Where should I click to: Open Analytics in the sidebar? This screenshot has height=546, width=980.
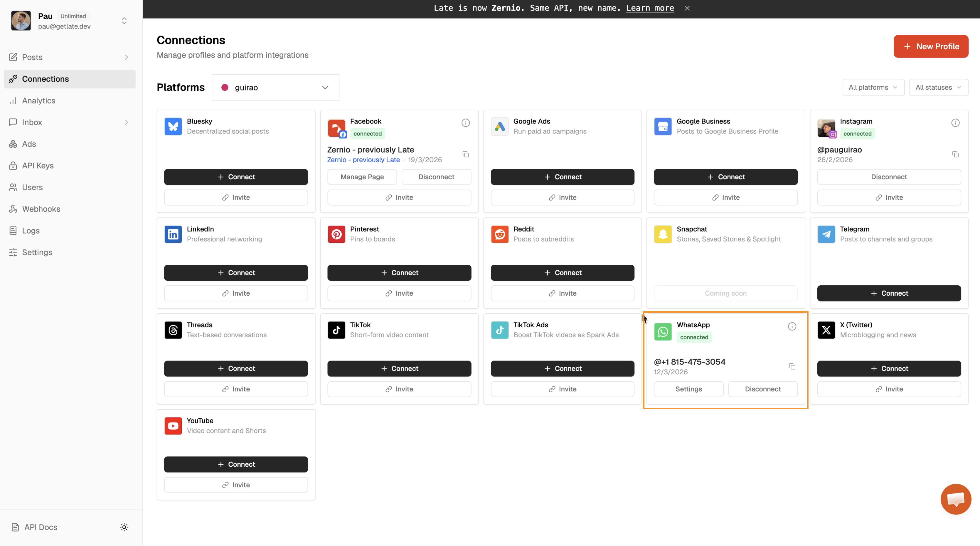[39, 101]
